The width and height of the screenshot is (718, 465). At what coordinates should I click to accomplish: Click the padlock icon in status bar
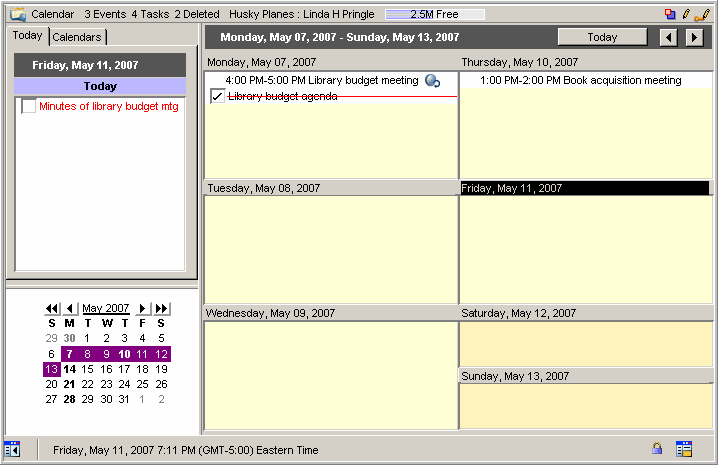click(x=657, y=449)
